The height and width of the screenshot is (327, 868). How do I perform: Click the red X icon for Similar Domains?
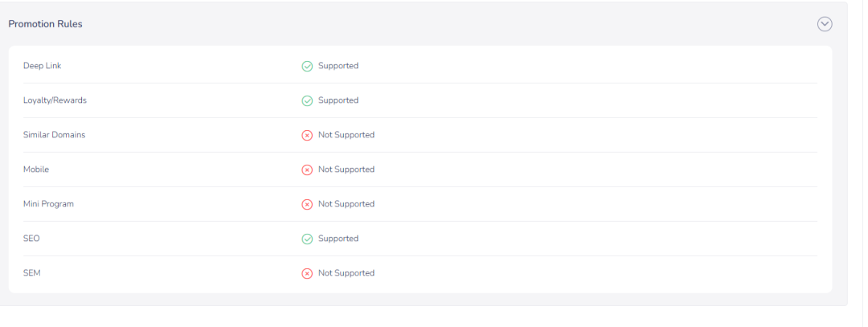[x=307, y=136]
